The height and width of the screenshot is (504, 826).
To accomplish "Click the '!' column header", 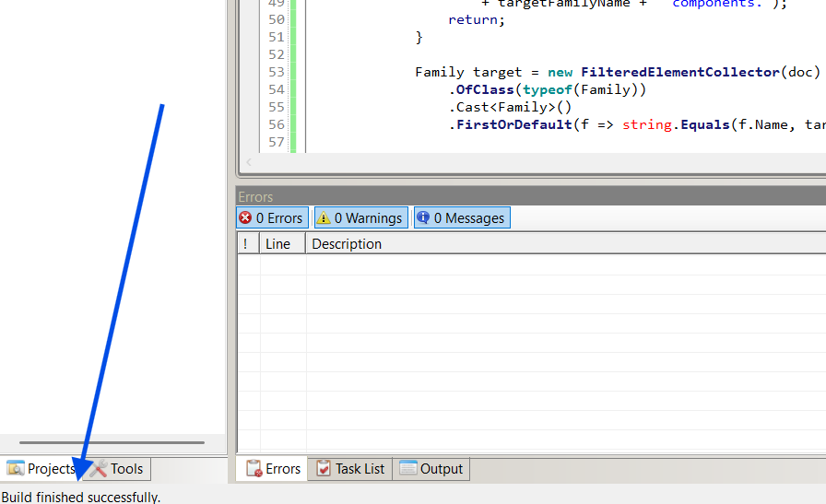I will click(x=248, y=244).
